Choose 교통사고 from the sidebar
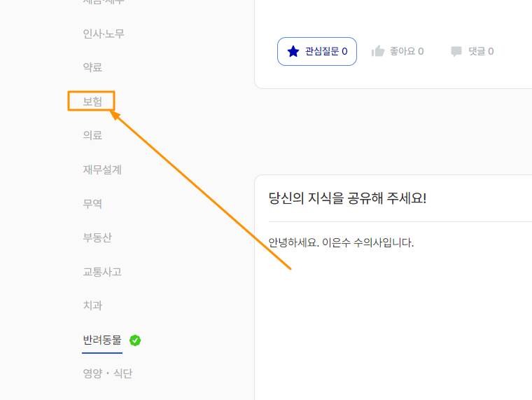The image size is (532, 400). (102, 272)
